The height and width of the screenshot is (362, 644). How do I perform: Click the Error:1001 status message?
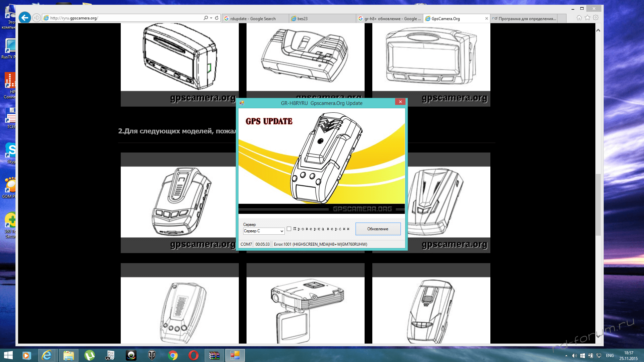[x=320, y=244]
